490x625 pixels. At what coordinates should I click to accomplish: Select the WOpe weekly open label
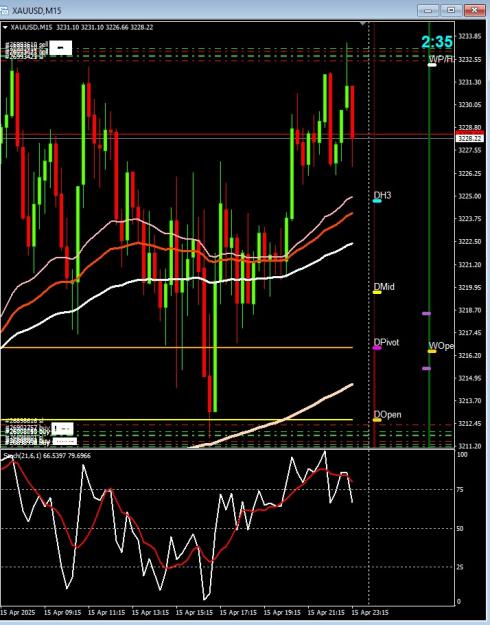point(441,346)
